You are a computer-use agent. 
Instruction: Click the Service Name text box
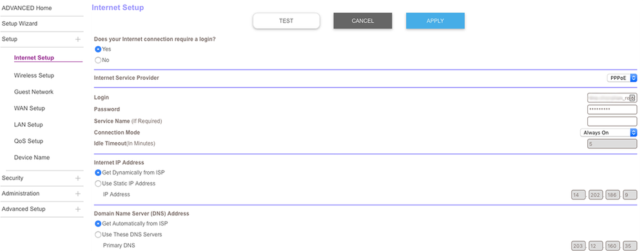[x=612, y=122]
